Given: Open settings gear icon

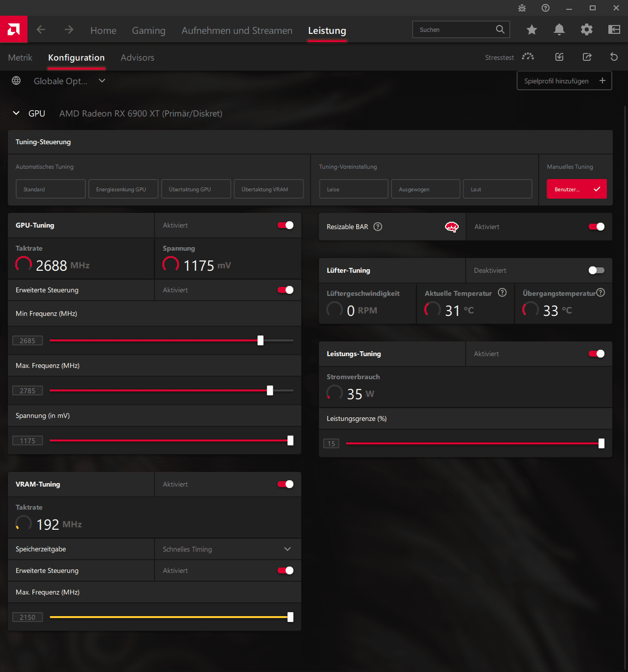Looking at the screenshot, I should point(586,30).
